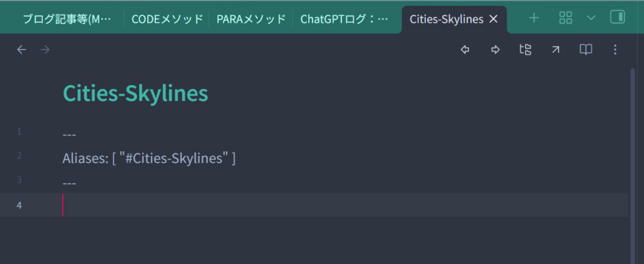Switch to reading view via book icon
This screenshot has height=264, width=644.
(x=586, y=50)
